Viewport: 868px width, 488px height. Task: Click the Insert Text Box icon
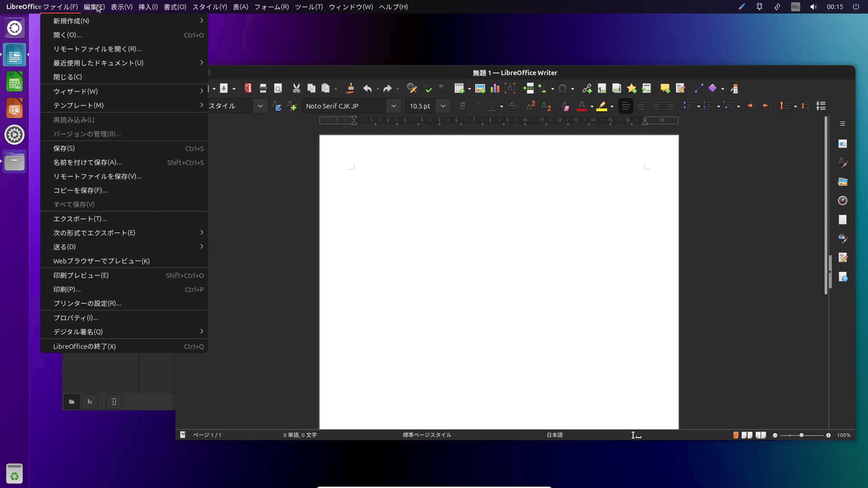click(x=509, y=88)
